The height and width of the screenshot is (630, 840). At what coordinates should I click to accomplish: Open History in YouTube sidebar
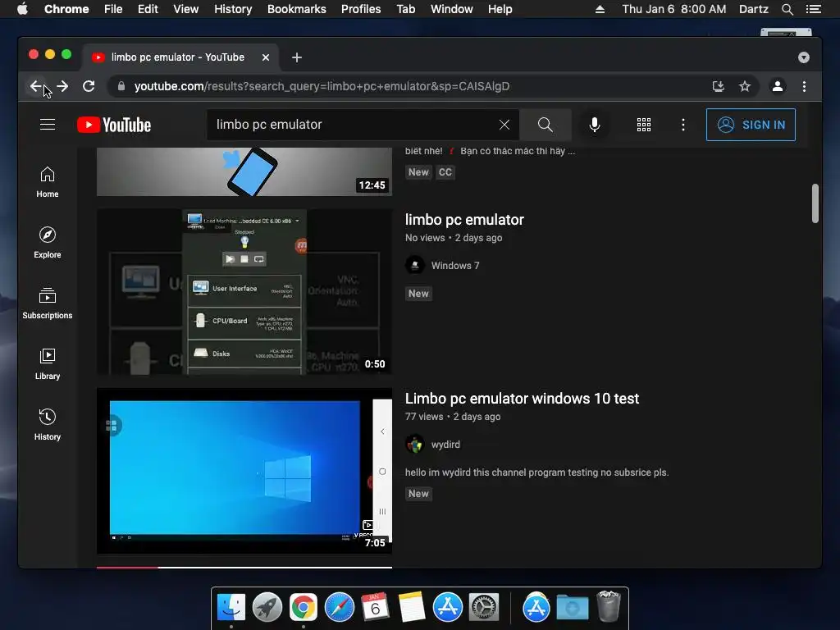[47, 425]
